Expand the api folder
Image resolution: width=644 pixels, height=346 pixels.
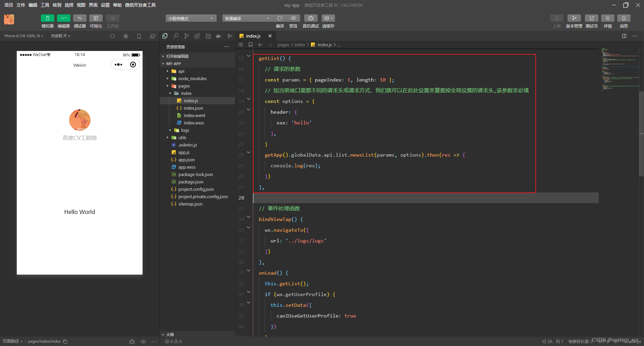point(198,71)
